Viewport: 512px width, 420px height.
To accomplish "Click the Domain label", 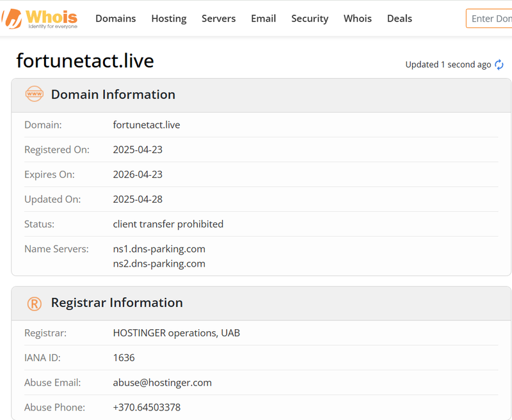I will (x=43, y=125).
